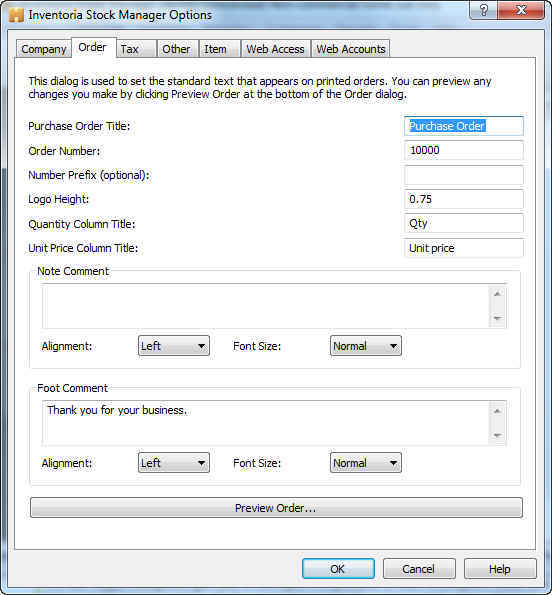Screen dimensions: 552x595
Task: Click the Cancel button
Action: 419,569
